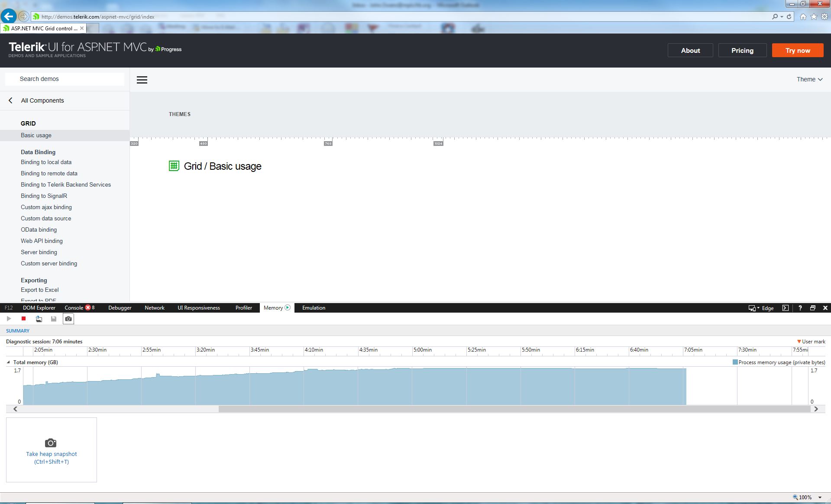This screenshot has width=831, height=504.
Task: Click the start profiling play button
Action: pyautogui.click(x=9, y=319)
